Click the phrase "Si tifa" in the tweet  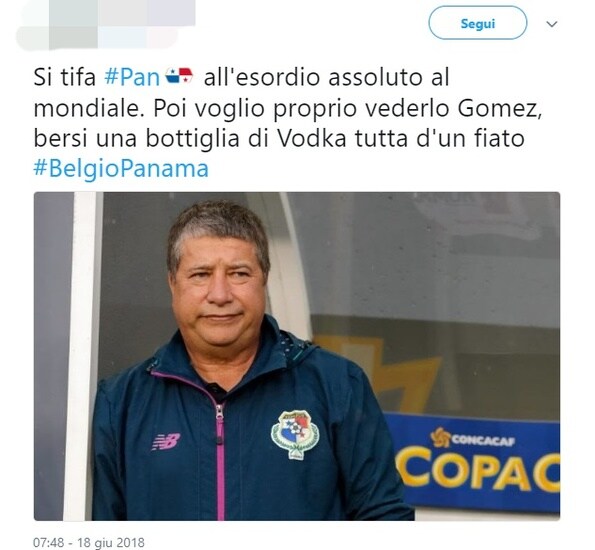[65, 77]
